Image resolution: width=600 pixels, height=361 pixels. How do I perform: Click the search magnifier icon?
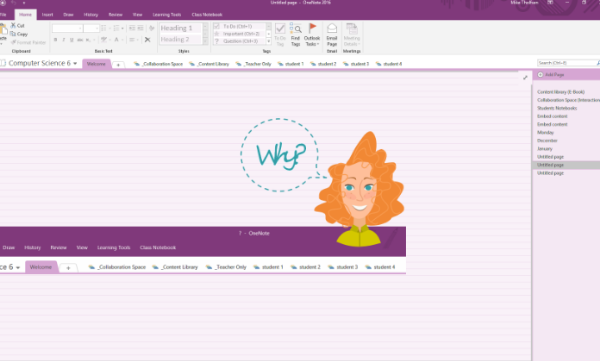coord(598,63)
